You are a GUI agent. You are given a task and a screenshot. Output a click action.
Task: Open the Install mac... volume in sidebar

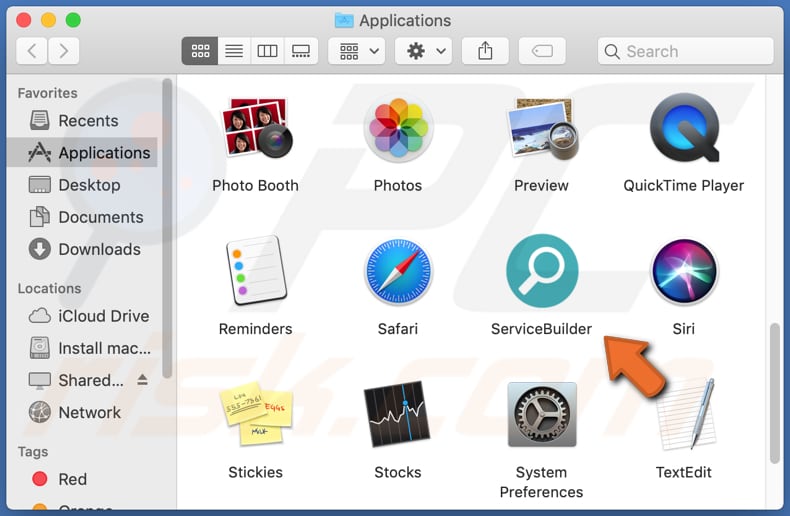[x=82, y=348]
